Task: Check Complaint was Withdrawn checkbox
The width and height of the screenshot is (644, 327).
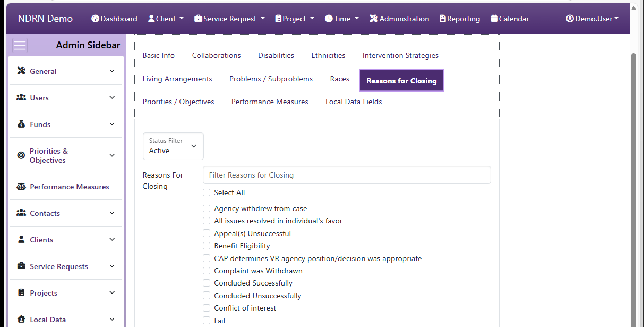Action: pos(207,271)
